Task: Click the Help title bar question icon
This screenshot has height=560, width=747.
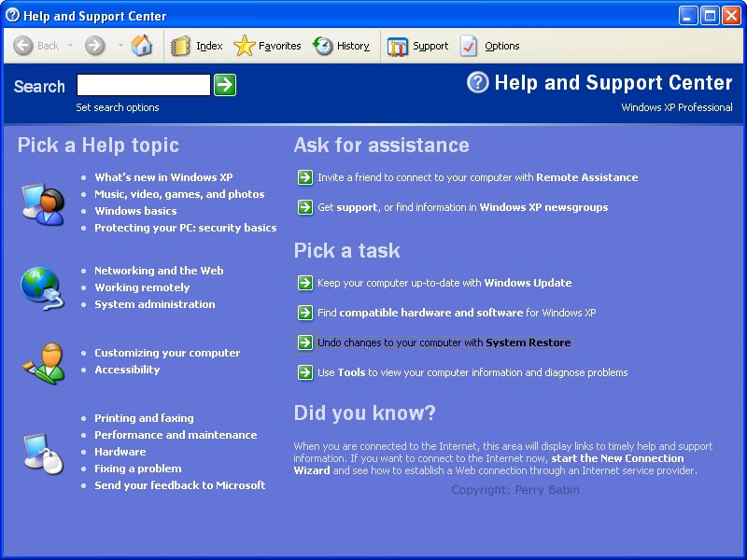Action: (12, 15)
